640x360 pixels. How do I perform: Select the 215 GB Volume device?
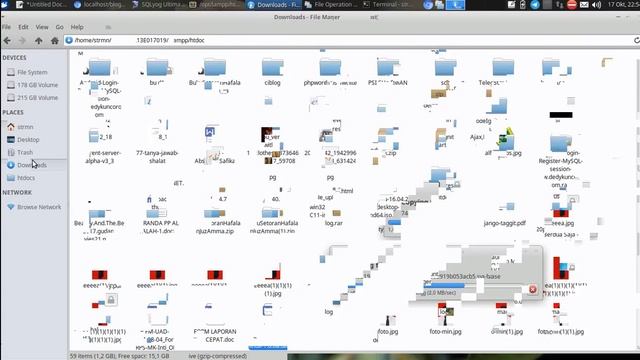click(x=32, y=98)
